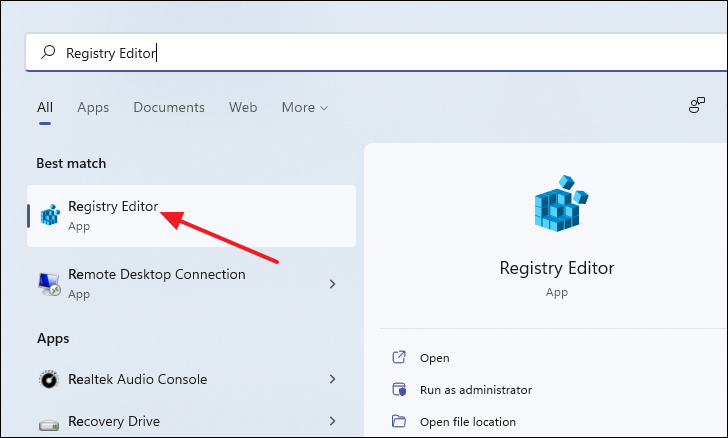
Task: Open the More dropdown
Action: click(x=305, y=107)
